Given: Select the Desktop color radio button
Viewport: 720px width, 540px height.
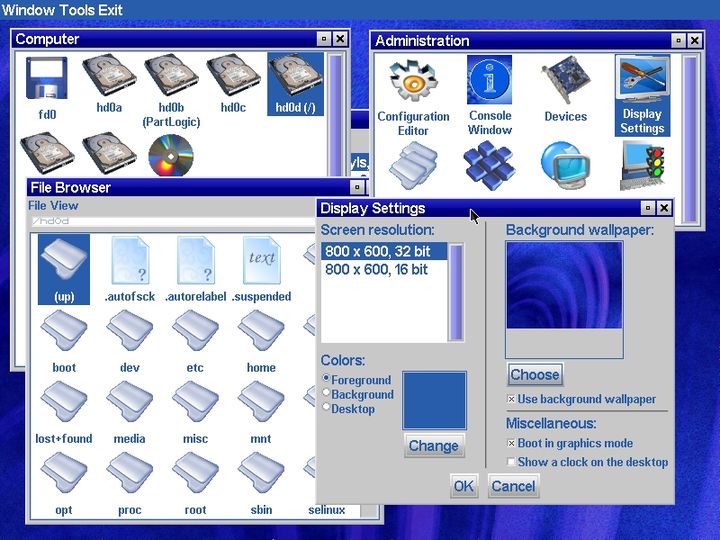Looking at the screenshot, I should (x=326, y=407).
